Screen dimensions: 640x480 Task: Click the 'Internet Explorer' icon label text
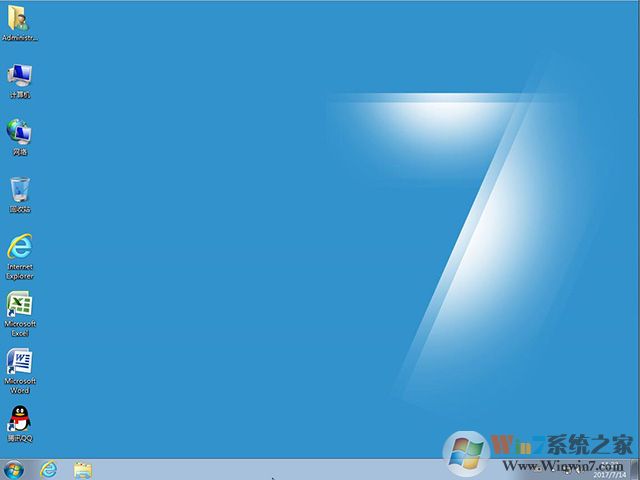coord(20,271)
